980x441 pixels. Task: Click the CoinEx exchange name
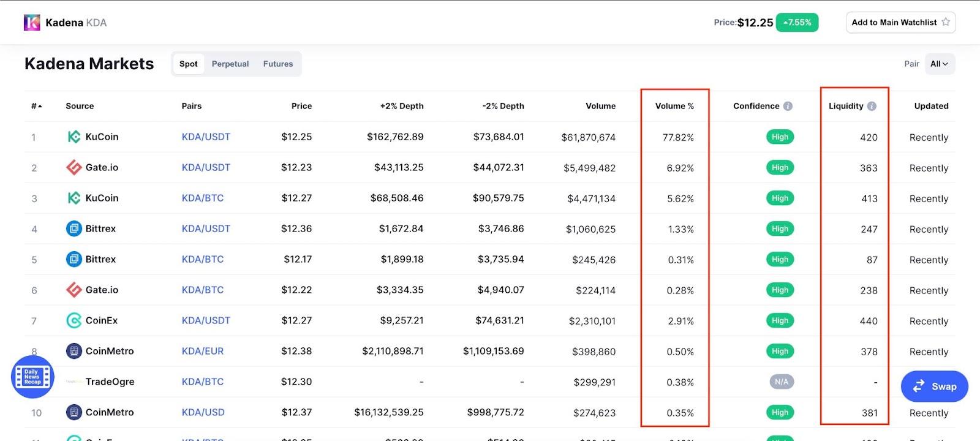coord(102,320)
